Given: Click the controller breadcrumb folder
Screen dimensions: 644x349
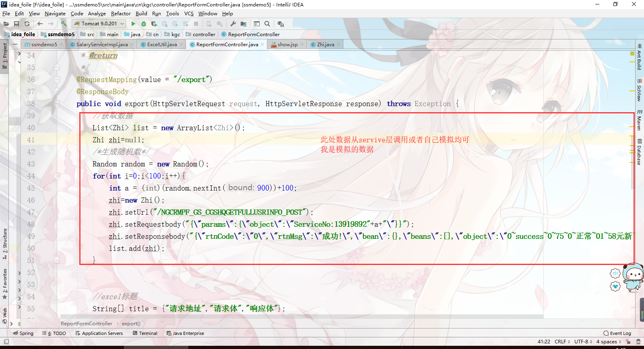Looking at the screenshot, I should tap(200, 35).
